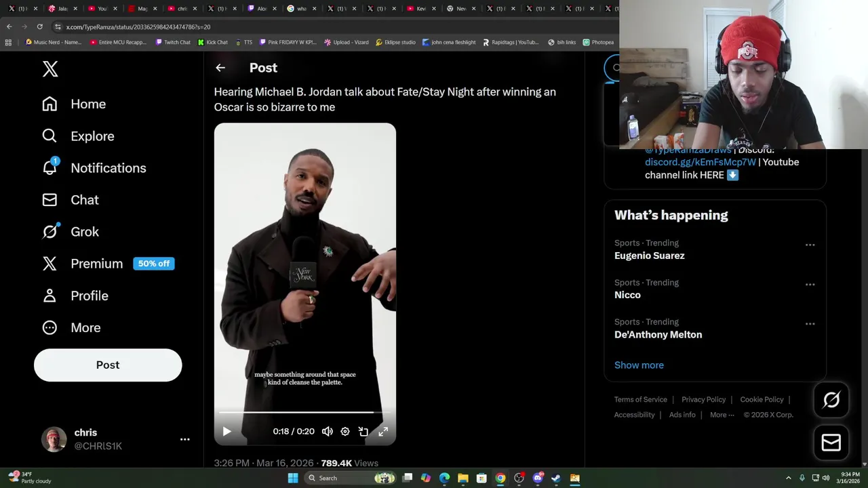Viewport: 868px width, 488px height.
Task: Click the Profile icon in the sidebar
Action: pyautogui.click(x=50, y=296)
